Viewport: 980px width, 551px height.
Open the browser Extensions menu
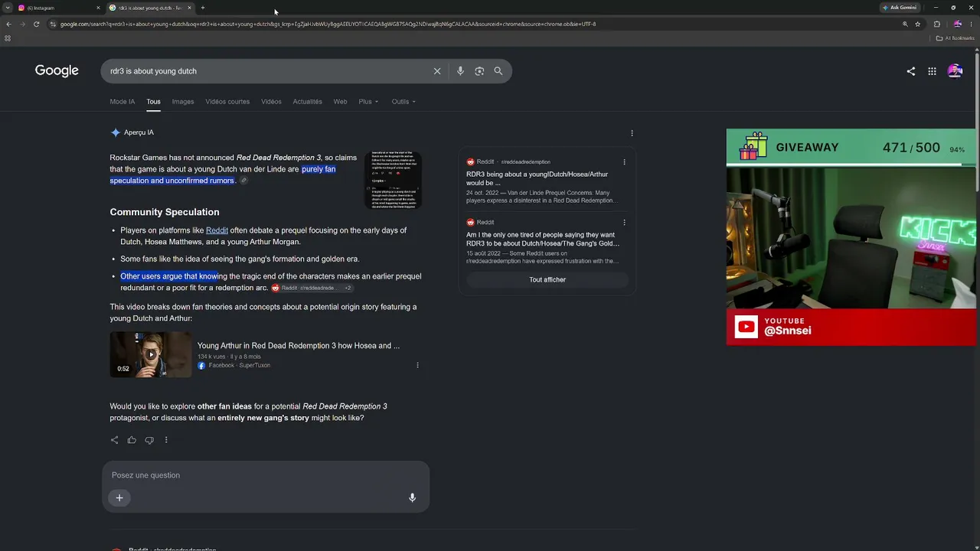click(936, 24)
